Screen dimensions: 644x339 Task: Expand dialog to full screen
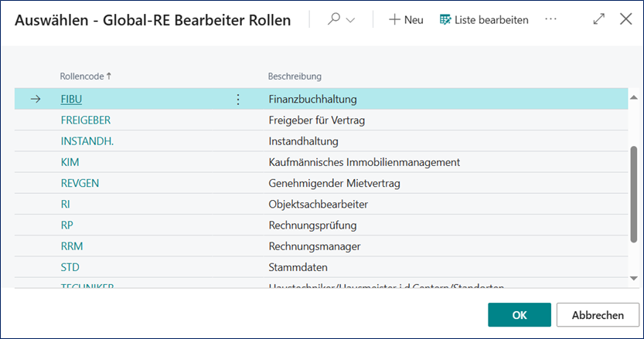tap(599, 20)
